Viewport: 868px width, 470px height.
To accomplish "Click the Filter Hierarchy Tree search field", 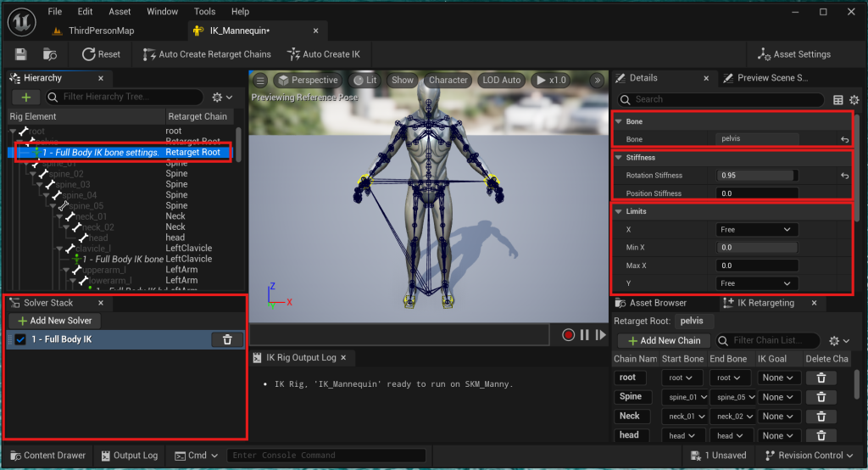I will coord(124,97).
